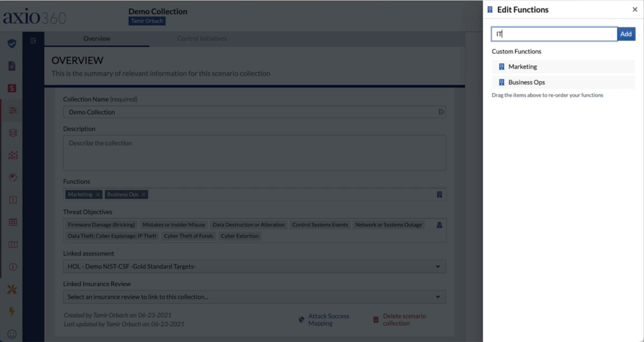This screenshot has width=644, height=342.
Task: Click the Collection Name input field
Action: [x=254, y=112]
